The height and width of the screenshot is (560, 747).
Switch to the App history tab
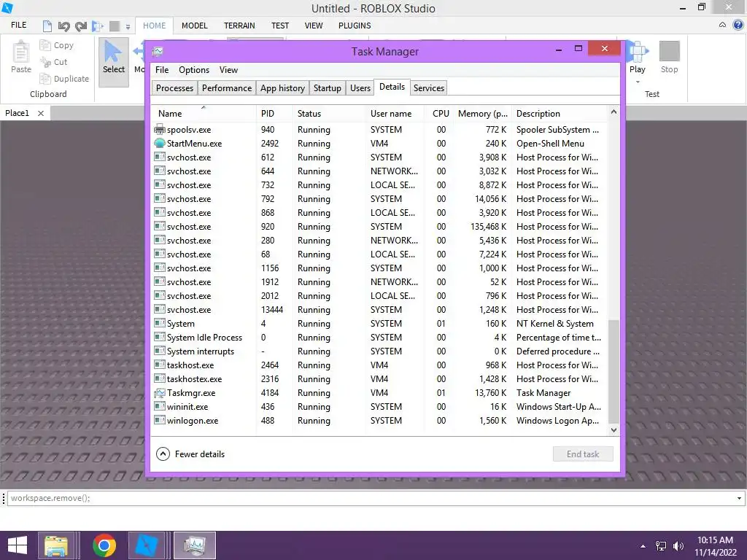282,88
